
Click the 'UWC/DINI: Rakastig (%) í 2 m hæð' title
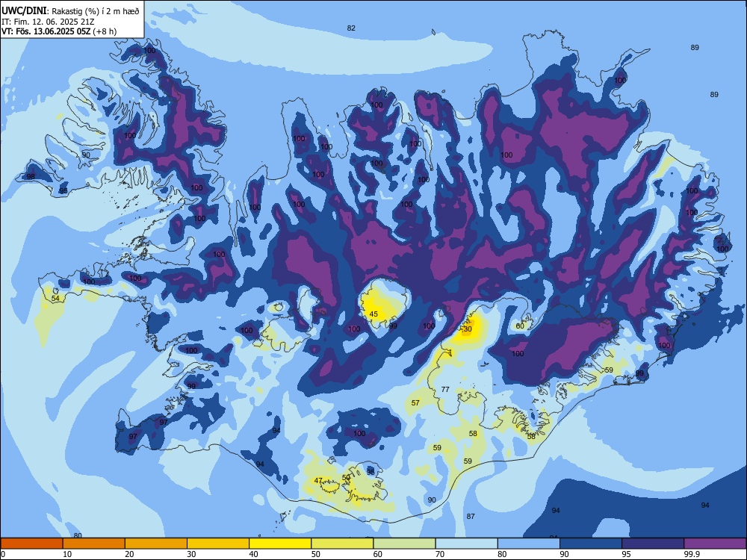(70, 11)
